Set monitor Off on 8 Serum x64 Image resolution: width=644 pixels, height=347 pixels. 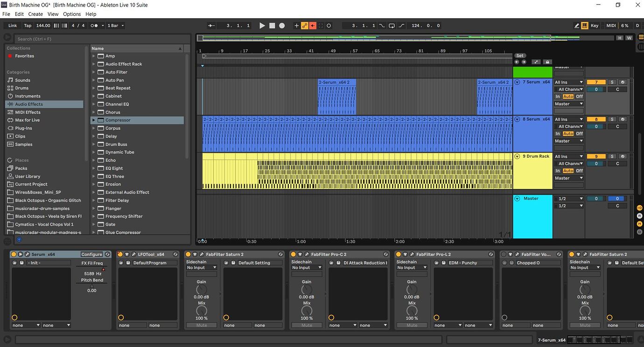click(579, 134)
